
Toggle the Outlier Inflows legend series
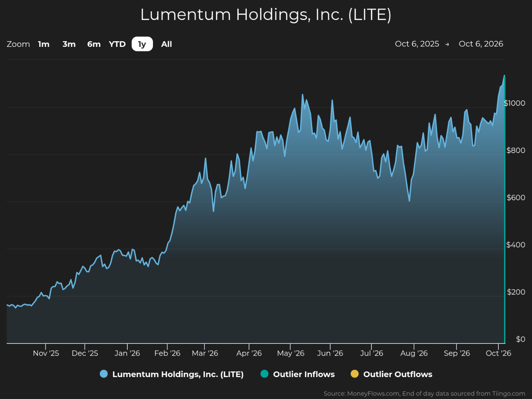pyautogui.click(x=298, y=374)
